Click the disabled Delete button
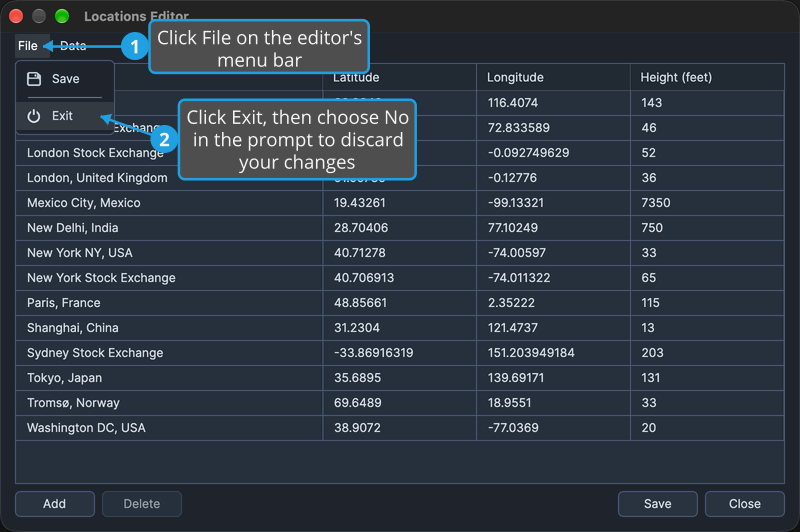Viewport: 800px width, 532px height. 142,504
